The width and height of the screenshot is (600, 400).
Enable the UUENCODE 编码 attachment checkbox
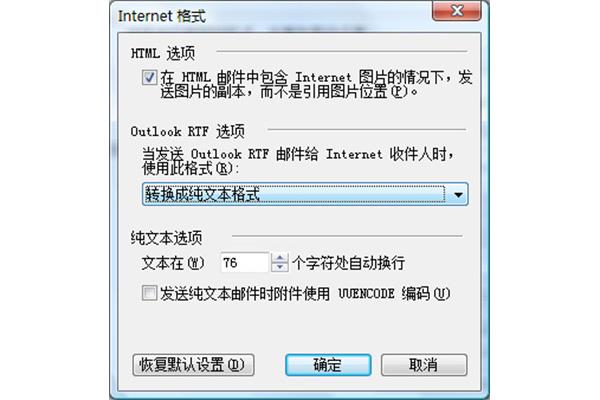point(149,293)
